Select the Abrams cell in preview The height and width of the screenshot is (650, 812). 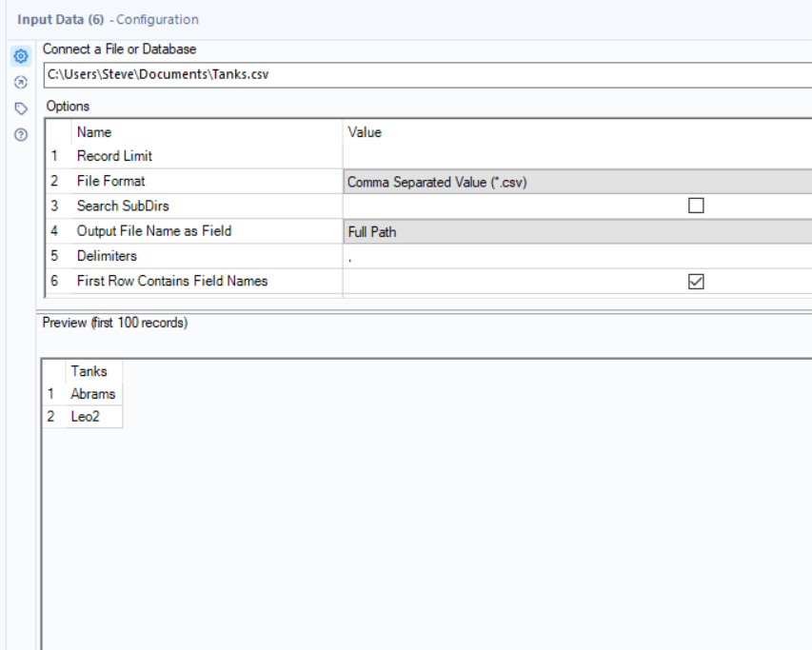(92, 394)
